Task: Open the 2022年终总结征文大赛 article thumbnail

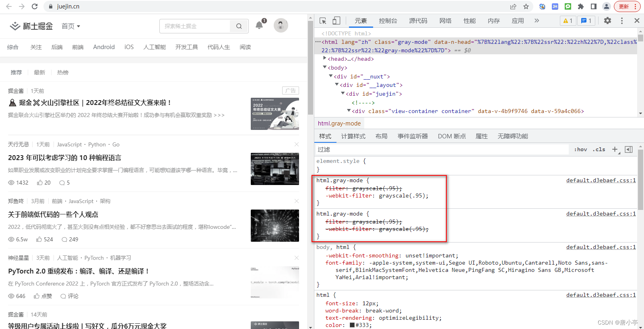Action: pos(275,114)
